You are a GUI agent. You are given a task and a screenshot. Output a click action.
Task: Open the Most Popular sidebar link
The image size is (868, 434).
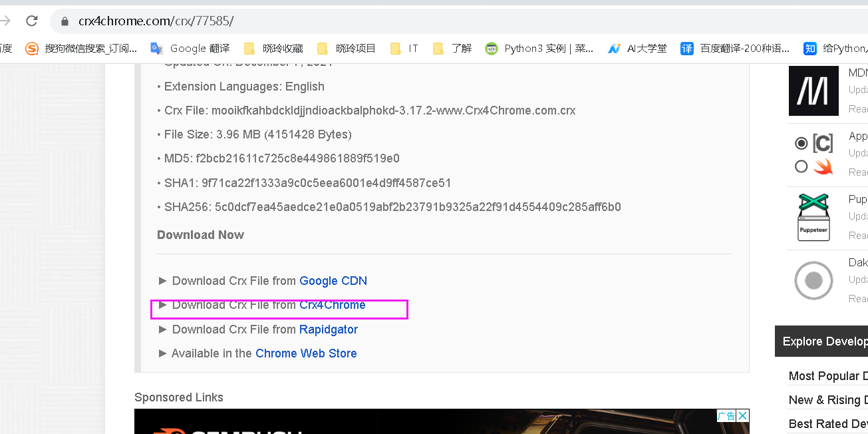(828, 376)
